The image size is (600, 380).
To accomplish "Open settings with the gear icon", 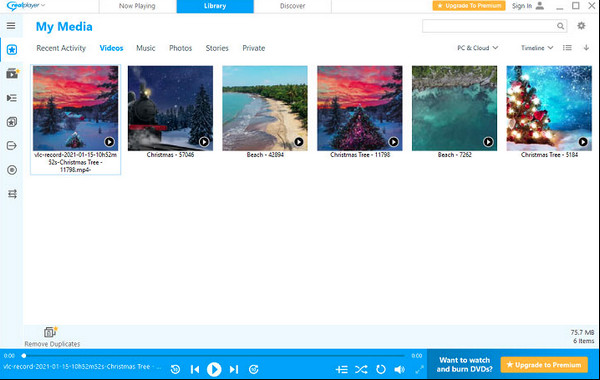I will click(x=581, y=26).
